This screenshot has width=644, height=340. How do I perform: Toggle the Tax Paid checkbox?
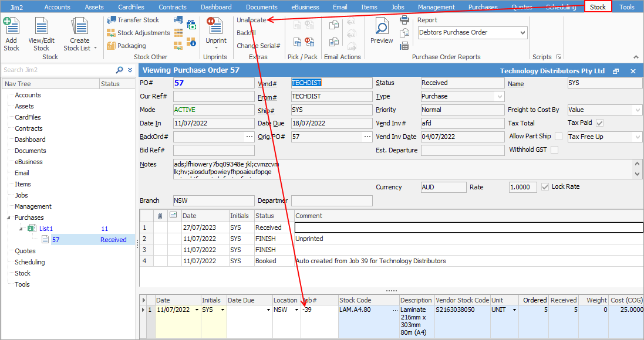click(600, 123)
